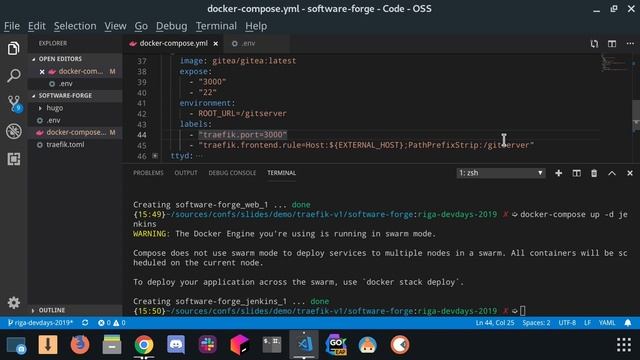The height and width of the screenshot is (360, 640).
Task: Open the JetBrains Toolbox icon in taskbar
Action: (x=240, y=344)
